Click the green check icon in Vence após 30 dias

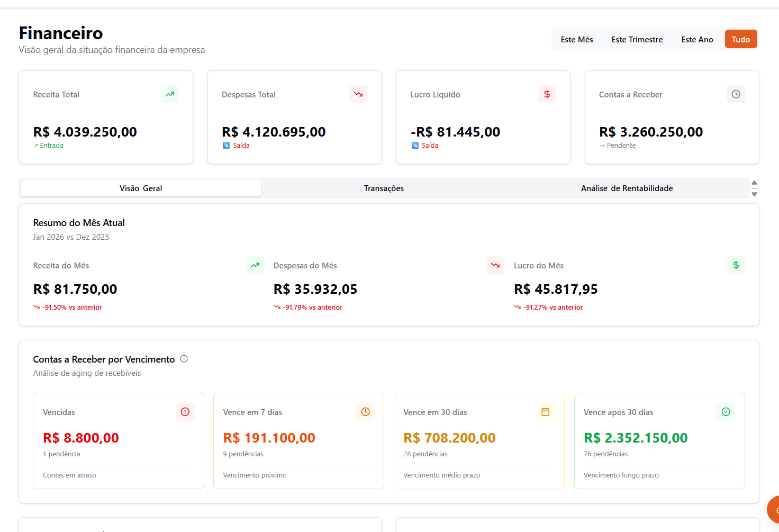pos(726,412)
